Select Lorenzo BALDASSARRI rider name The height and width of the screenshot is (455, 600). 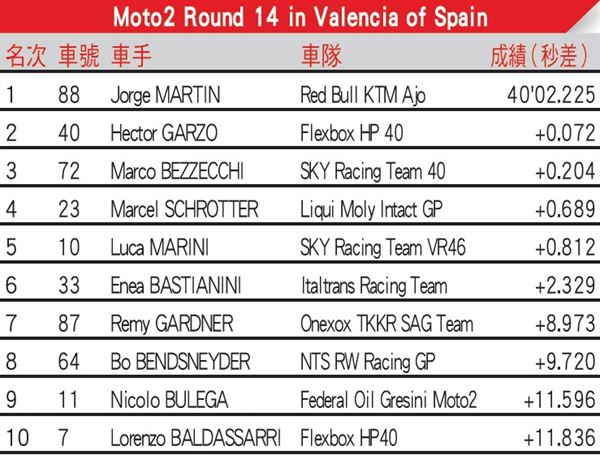pos(196,438)
